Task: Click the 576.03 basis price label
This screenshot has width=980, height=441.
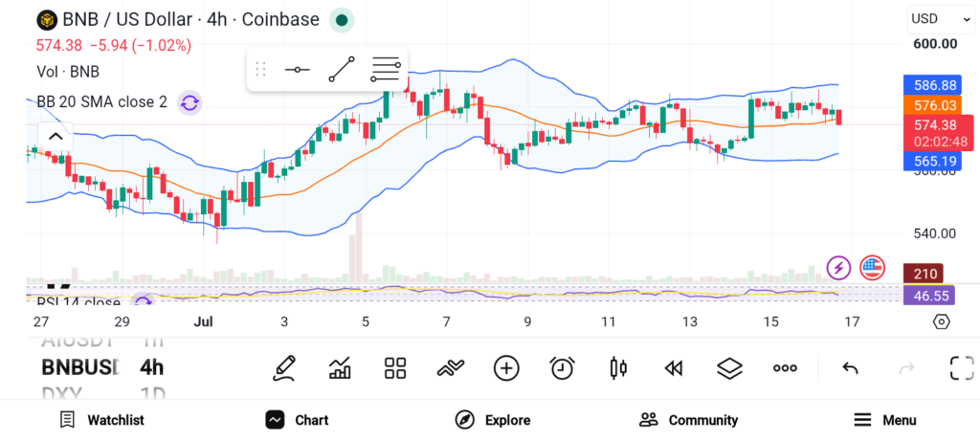Action: (932, 105)
